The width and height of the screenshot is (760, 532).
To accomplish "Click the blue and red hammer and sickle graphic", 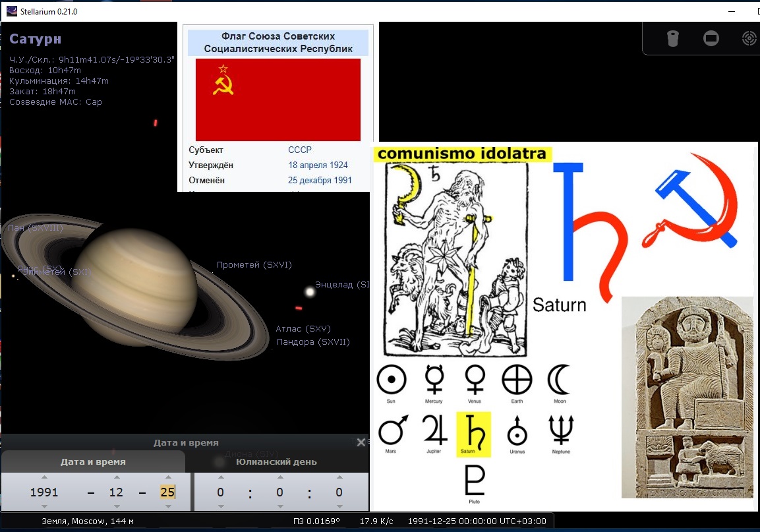I will click(x=691, y=200).
